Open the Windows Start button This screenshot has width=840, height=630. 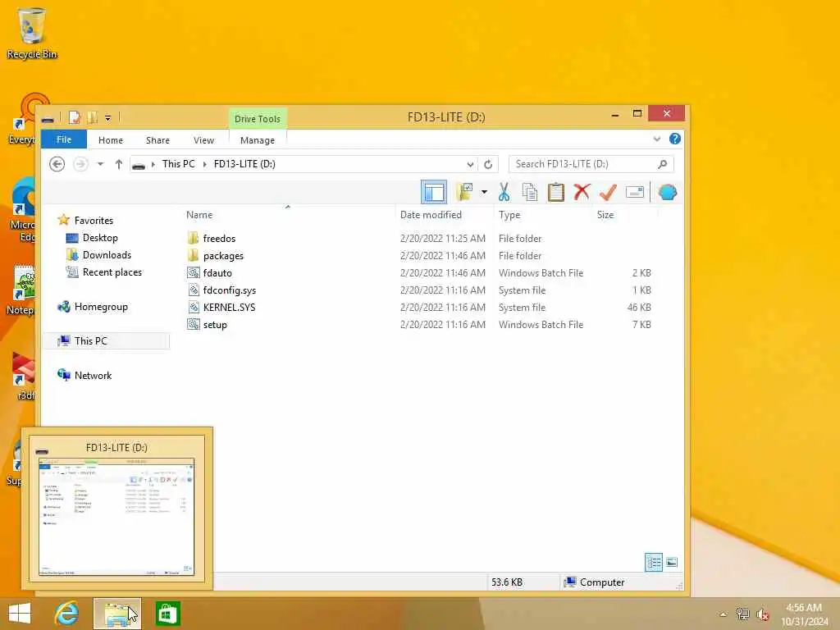tap(20, 614)
